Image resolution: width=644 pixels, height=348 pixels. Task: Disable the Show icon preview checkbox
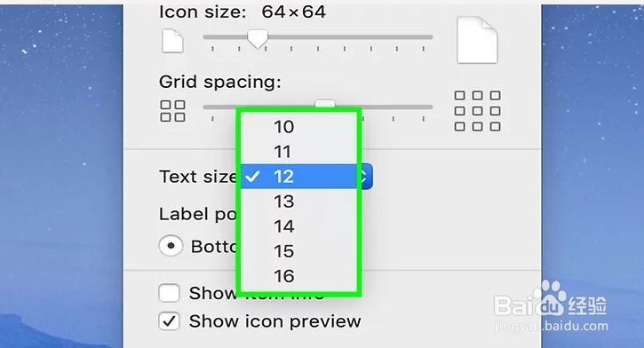click(169, 321)
